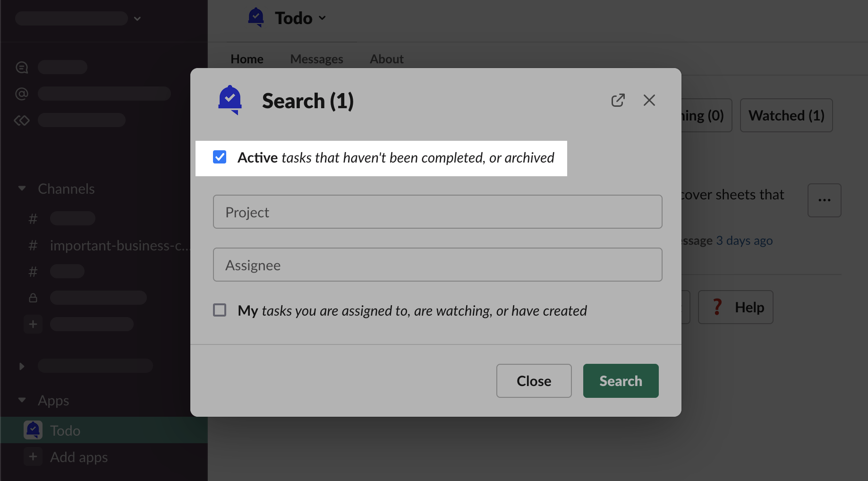
Task: Enable the My tasks checkbox
Action: (220, 310)
